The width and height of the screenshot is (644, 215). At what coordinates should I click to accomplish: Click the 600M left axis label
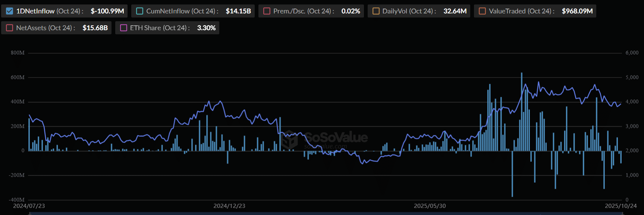[18, 78]
